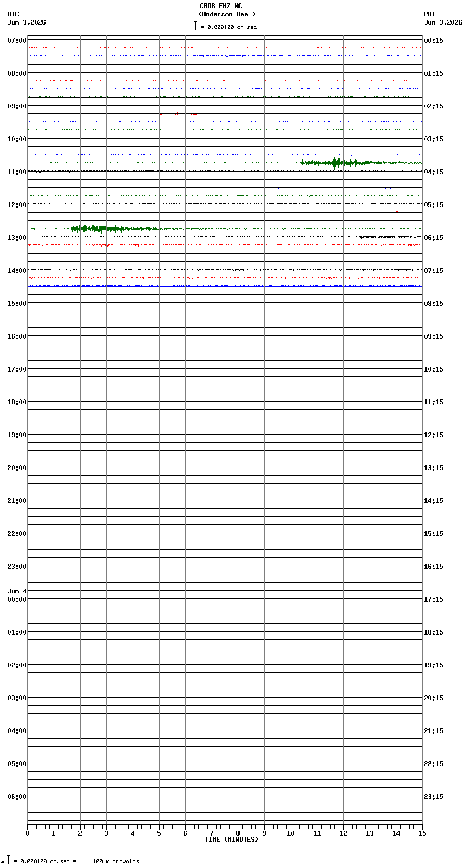Viewport: 466px width, 868px height.
Task: Click the 15:00 UTC row label
Action: [x=17, y=304]
